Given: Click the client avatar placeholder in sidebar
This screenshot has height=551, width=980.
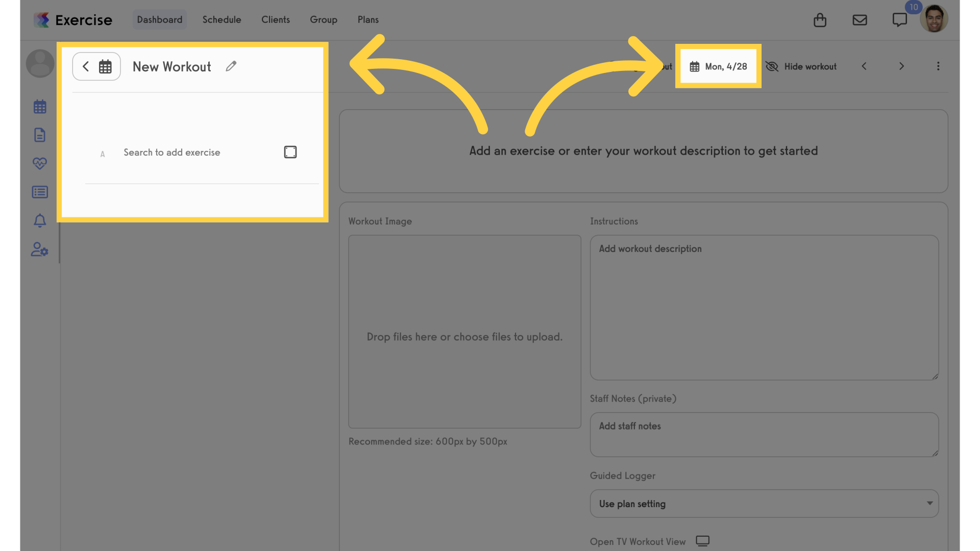Looking at the screenshot, I should (x=40, y=63).
